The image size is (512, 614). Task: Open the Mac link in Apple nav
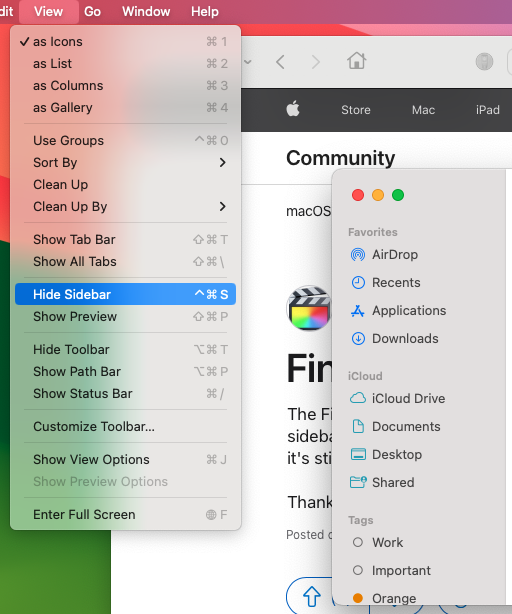click(423, 110)
